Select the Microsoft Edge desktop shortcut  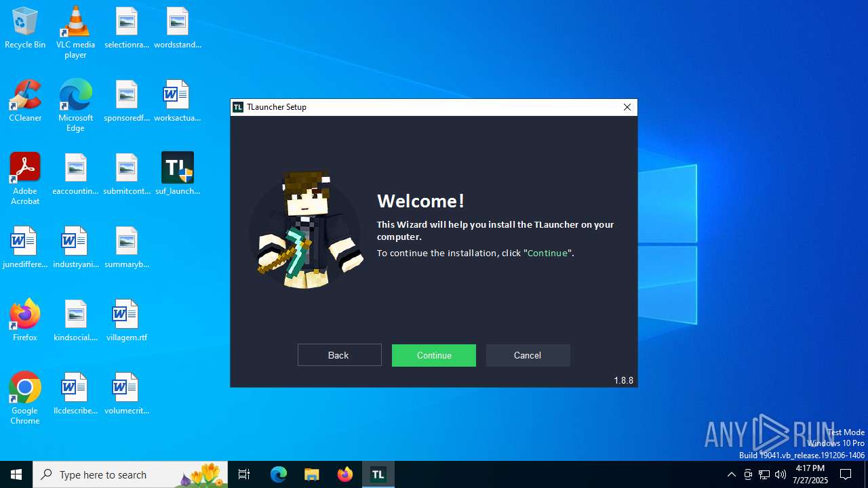75,106
